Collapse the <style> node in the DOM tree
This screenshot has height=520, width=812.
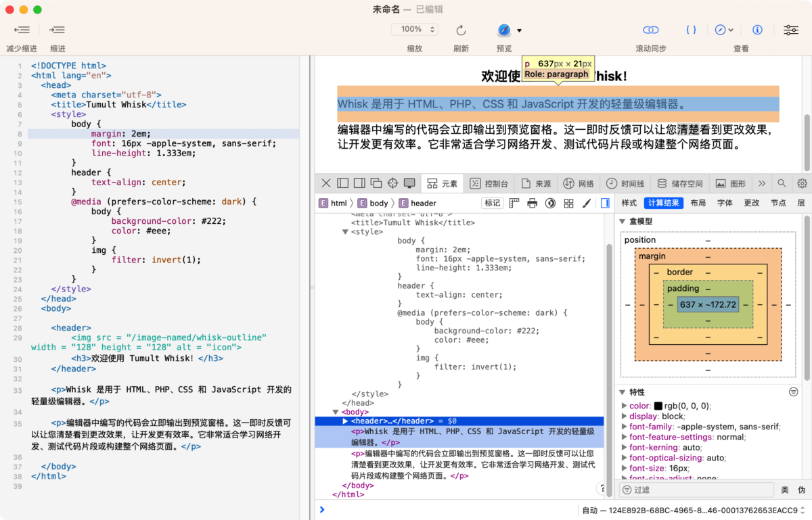coord(345,232)
